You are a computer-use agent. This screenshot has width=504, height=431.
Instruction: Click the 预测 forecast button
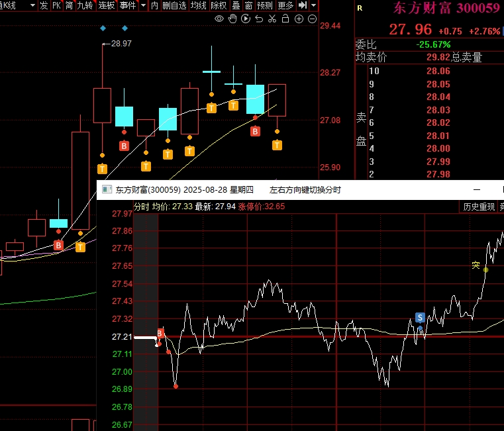pos(265,5)
